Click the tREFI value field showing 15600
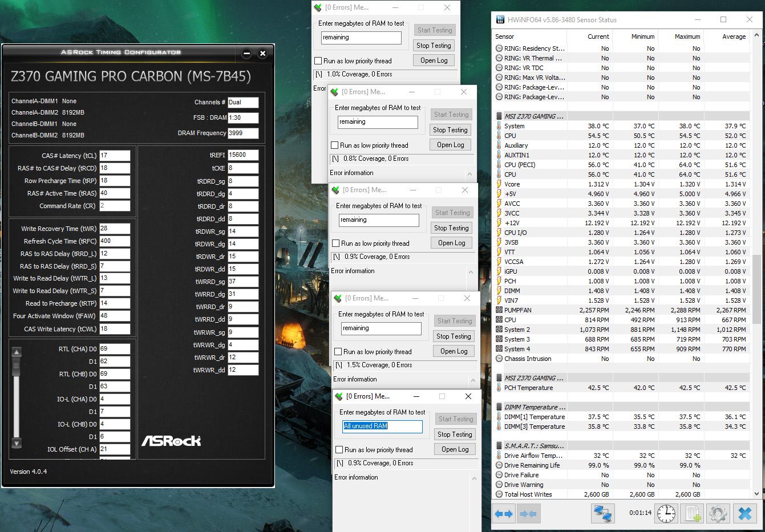The image size is (765, 532). tap(243, 155)
